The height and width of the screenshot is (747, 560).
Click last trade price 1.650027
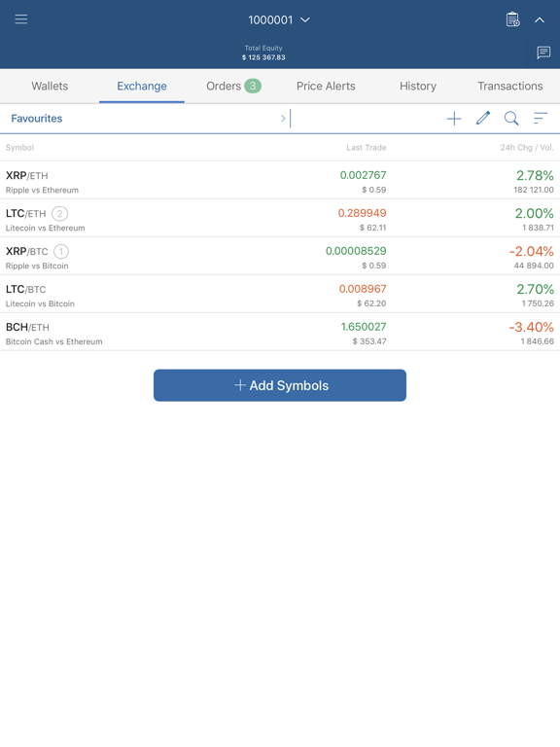[x=364, y=327]
